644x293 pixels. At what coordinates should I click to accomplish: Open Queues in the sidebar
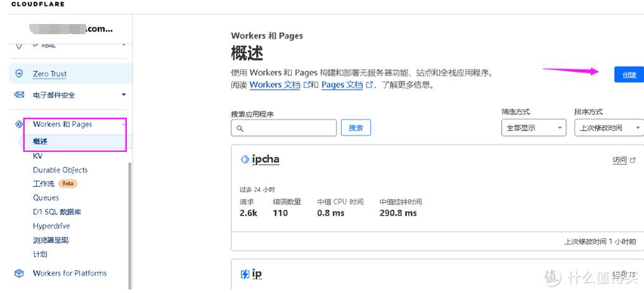click(46, 198)
